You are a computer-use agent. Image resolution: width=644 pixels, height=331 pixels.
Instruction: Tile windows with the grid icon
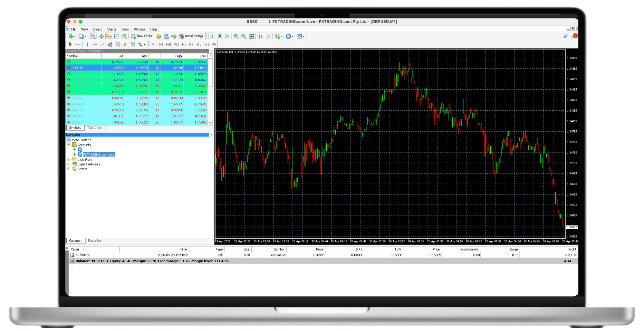click(251, 36)
